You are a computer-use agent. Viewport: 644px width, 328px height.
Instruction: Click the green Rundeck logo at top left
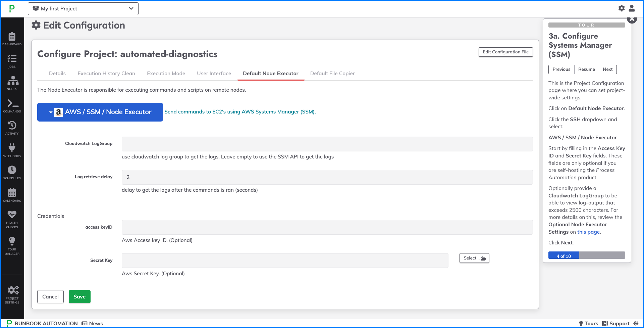[12, 9]
